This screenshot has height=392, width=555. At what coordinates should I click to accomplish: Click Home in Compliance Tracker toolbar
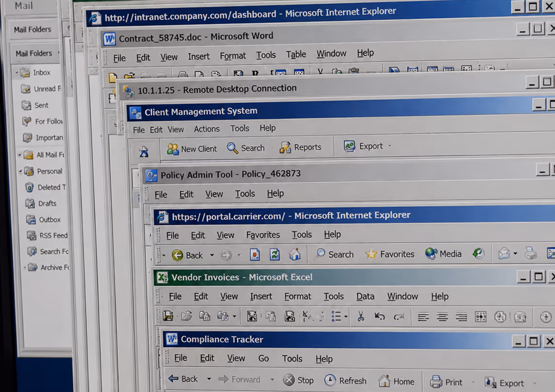(396, 381)
